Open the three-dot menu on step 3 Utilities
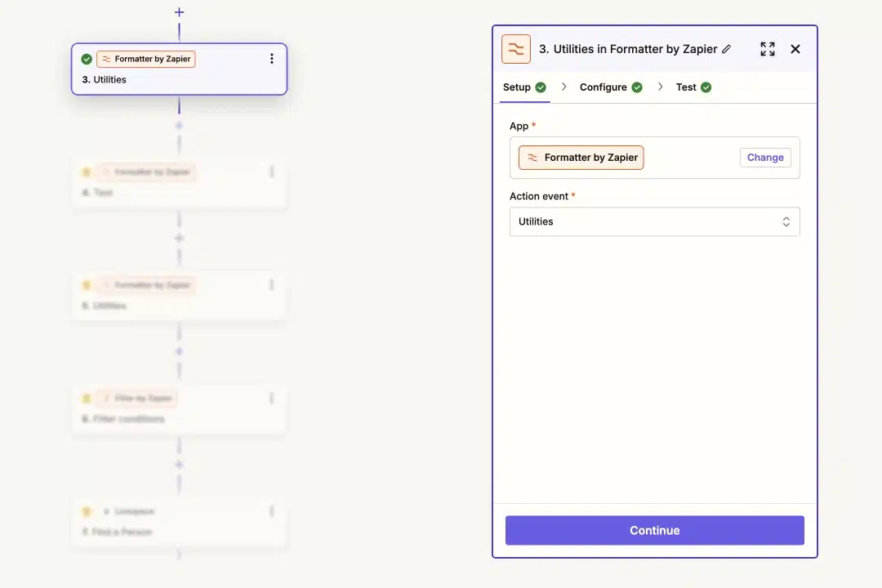The height and width of the screenshot is (588, 882). click(x=272, y=59)
